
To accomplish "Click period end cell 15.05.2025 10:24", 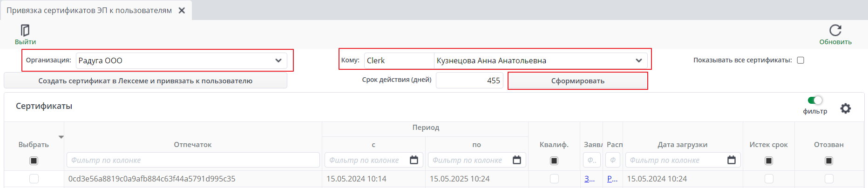I will (460, 179).
